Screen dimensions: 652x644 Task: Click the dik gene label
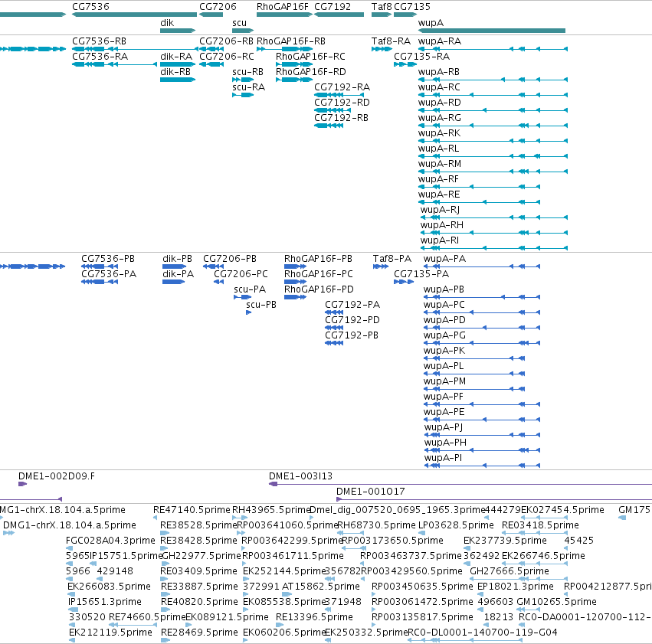point(167,23)
